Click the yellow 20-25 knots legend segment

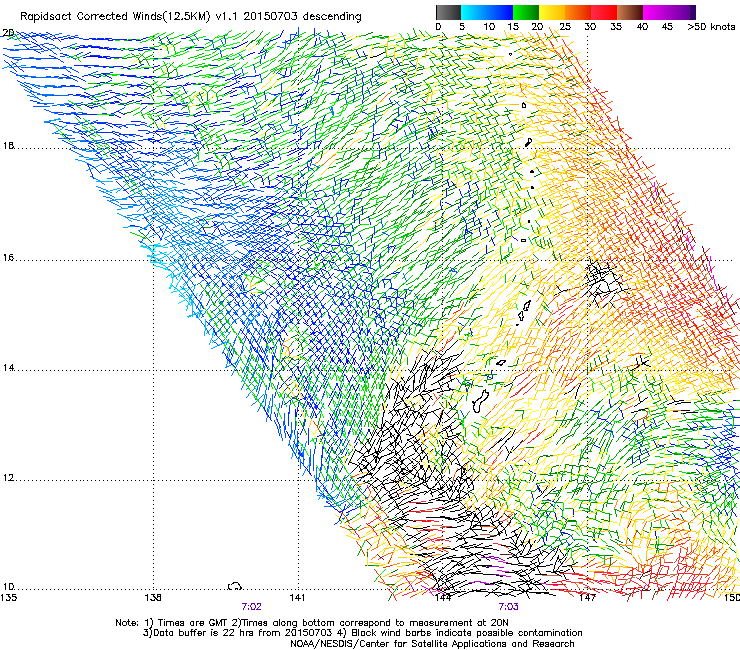point(552,12)
